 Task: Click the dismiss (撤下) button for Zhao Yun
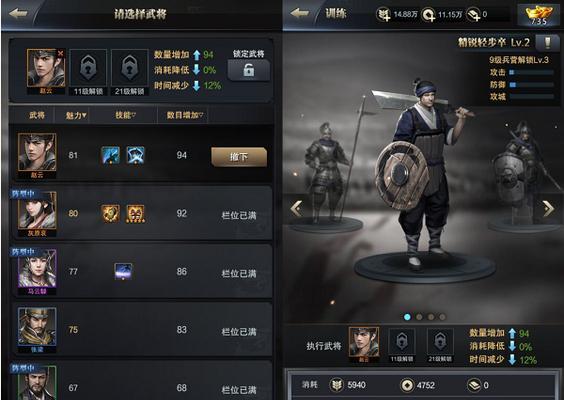tap(239, 157)
